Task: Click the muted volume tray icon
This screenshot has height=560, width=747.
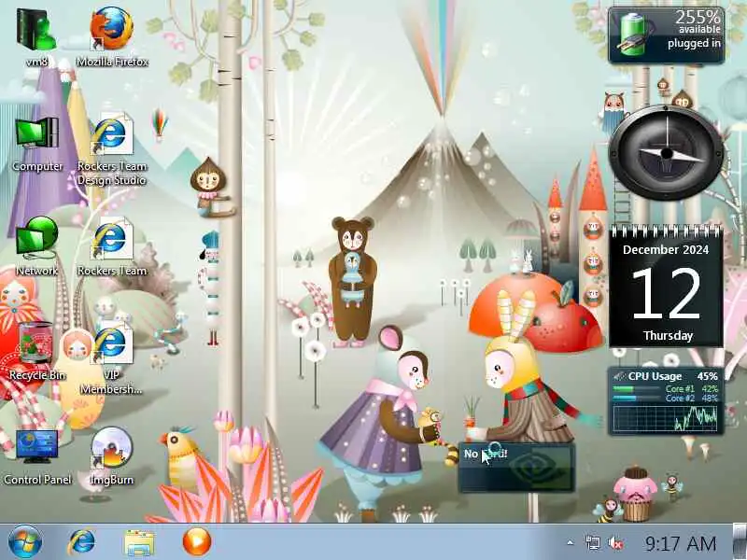Action: (x=615, y=542)
